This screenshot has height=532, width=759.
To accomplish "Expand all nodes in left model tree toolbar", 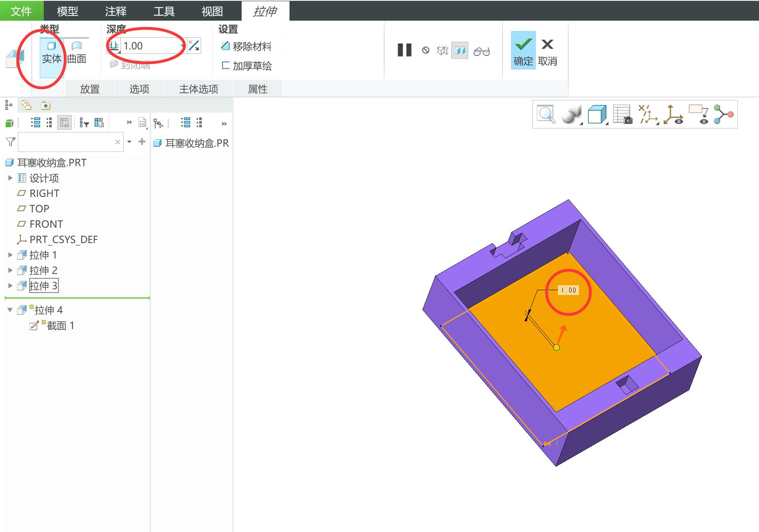I will pos(36,122).
